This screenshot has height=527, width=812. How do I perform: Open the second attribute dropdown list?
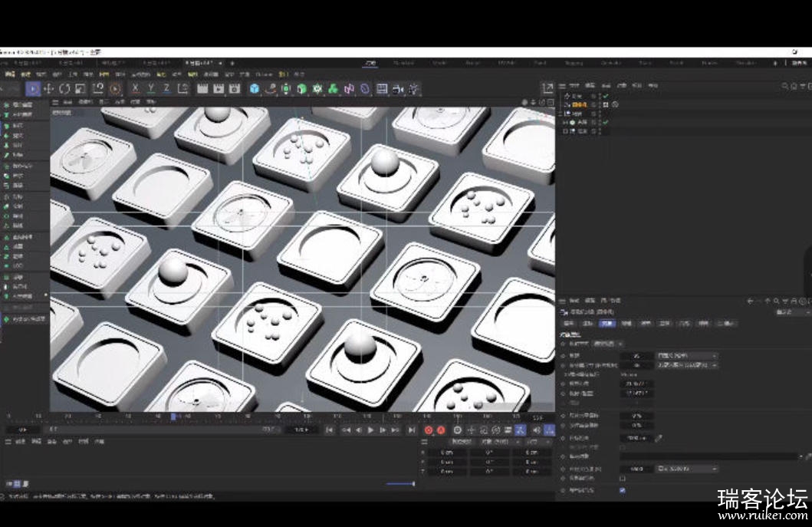[687, 365]
